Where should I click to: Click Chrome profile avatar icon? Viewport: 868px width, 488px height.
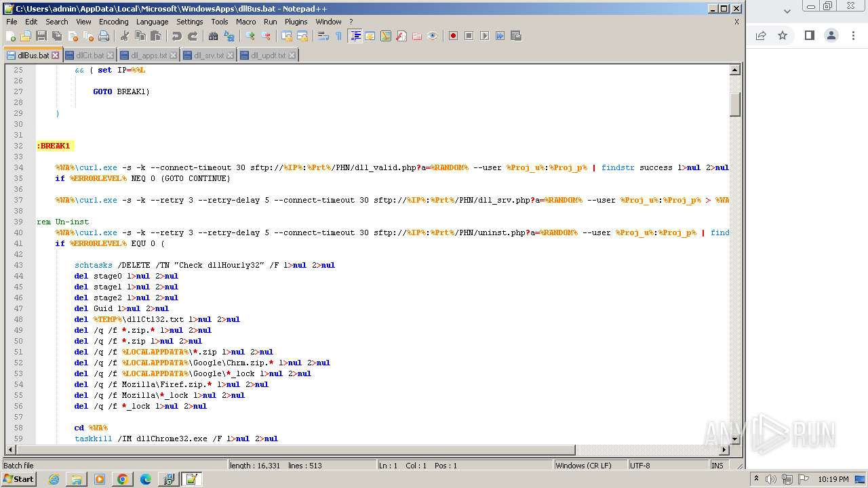831,35
